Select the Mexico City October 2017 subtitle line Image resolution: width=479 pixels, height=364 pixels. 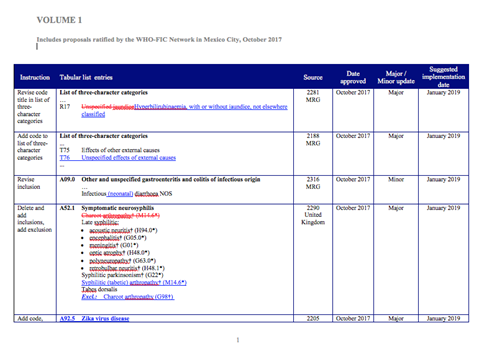159,39
